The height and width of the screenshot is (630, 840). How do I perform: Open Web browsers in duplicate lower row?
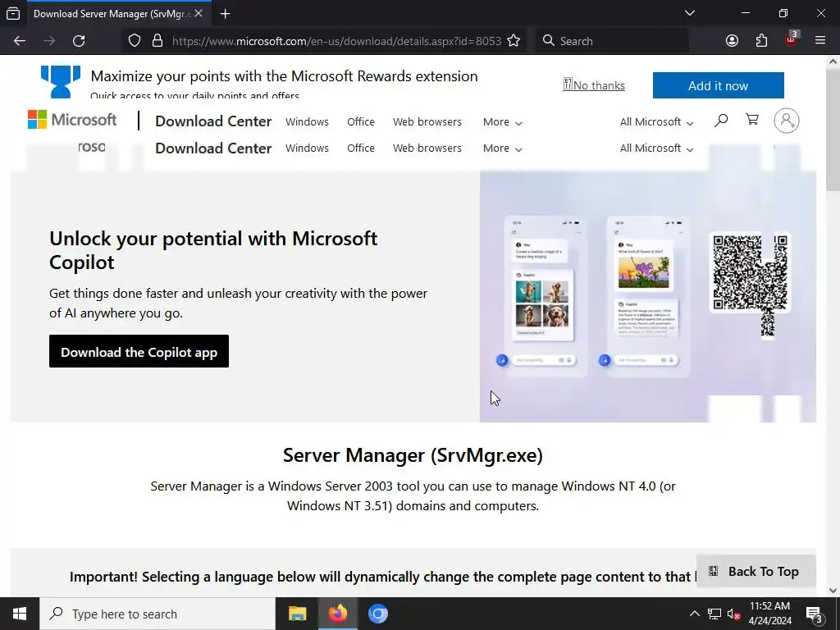(x=427, y=148)
